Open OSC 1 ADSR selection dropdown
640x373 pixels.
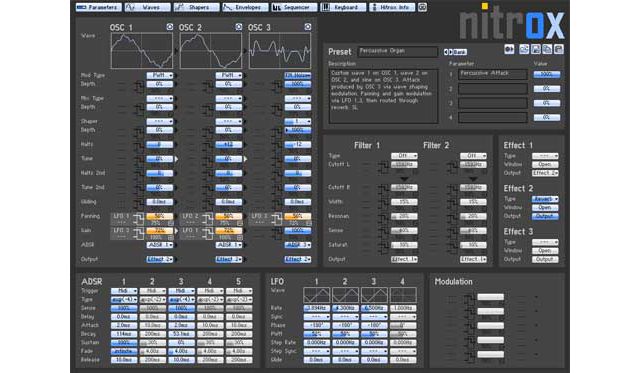pyautogui.click(x=160, y=244)
